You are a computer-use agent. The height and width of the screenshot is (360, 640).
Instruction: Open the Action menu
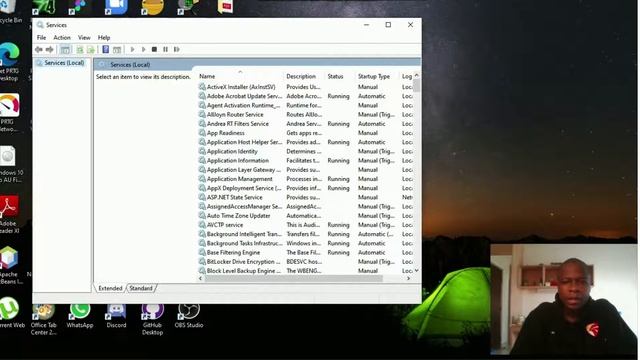[x=62, y=38]
